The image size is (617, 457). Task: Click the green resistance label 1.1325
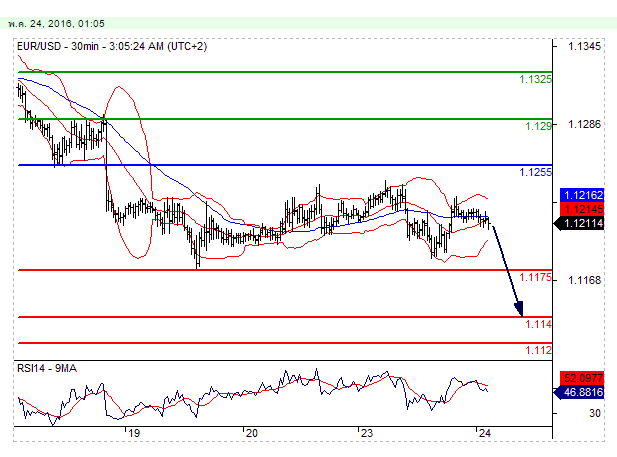(x=535, y=79)
